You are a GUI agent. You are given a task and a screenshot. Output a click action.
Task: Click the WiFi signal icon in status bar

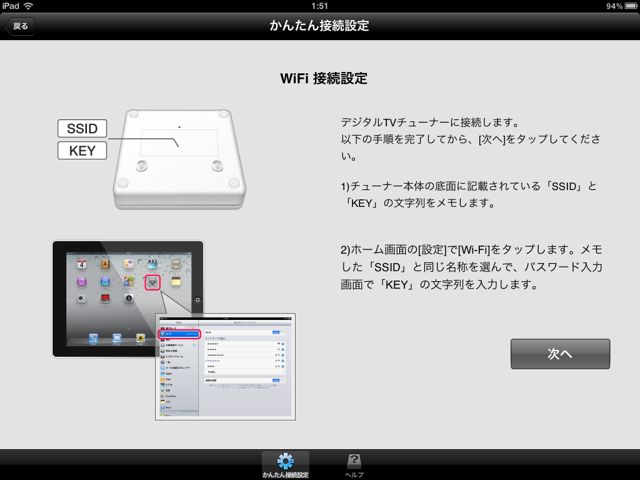click(28, 6)
